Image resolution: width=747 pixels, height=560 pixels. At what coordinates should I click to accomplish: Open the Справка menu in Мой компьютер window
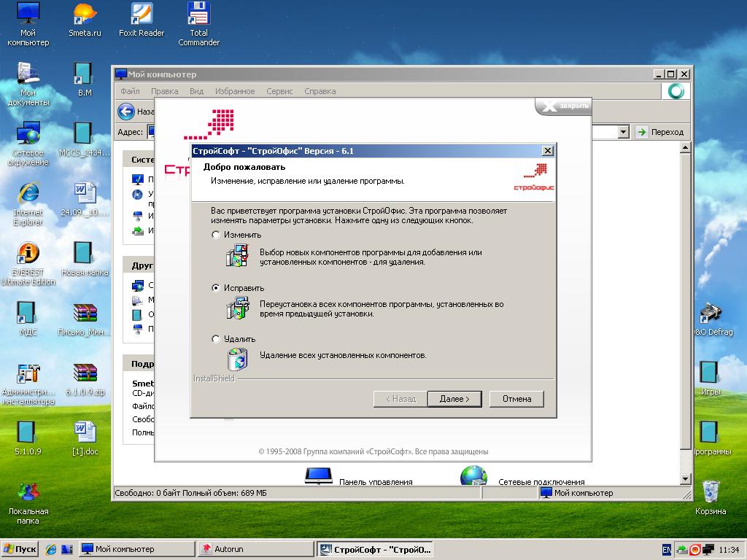320,91
